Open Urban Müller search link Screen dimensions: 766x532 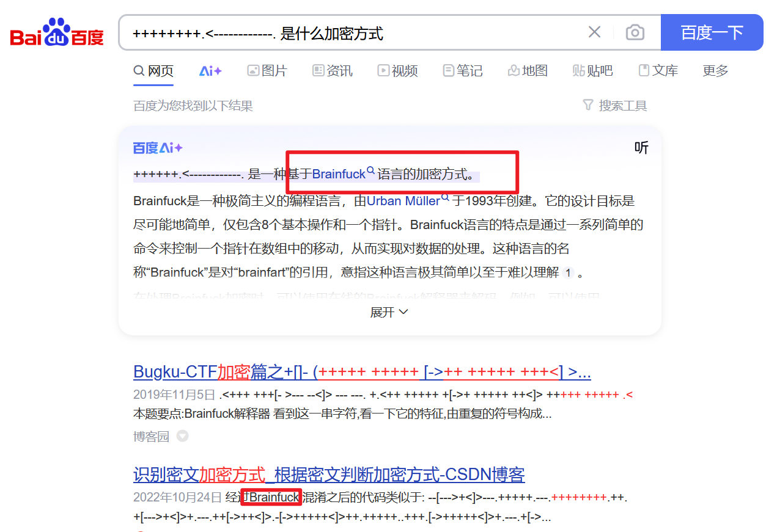tap(403, 201)
